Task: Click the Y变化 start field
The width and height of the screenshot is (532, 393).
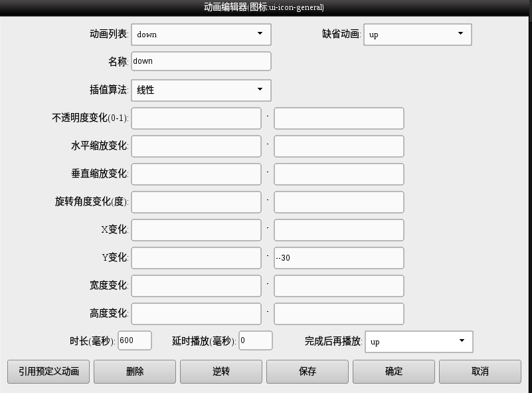Action: pos(196,258)
